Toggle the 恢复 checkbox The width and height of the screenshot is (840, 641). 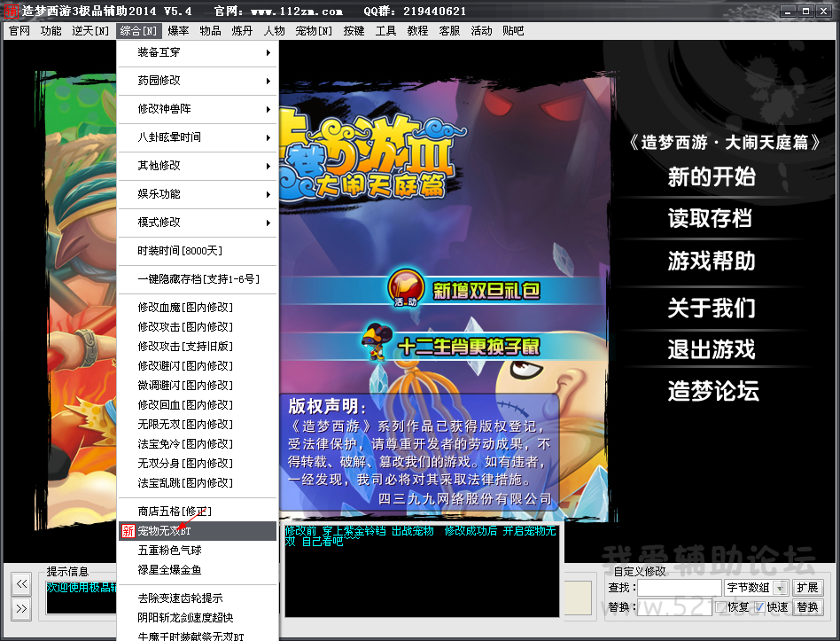click(720, 607)
